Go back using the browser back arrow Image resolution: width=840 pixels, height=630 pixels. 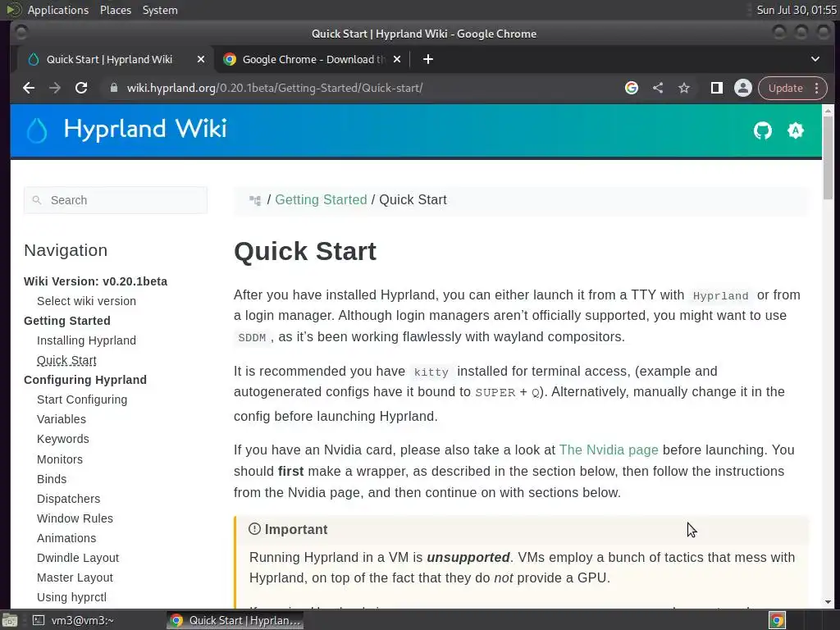coord(29,88)
